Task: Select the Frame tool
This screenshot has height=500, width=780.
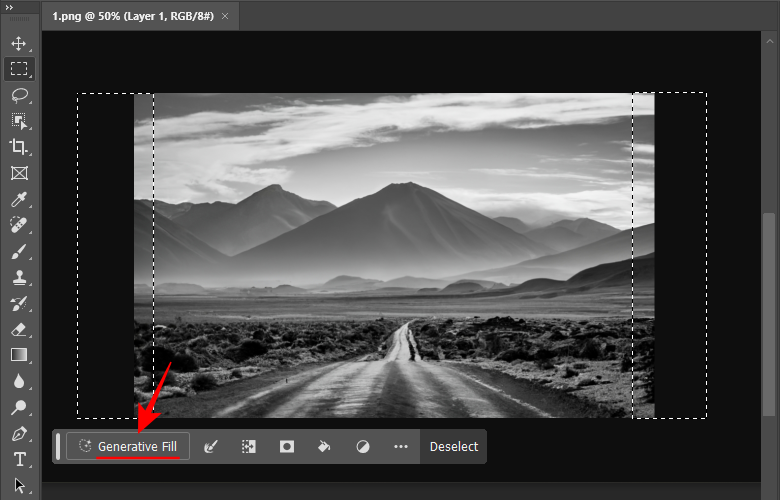Action: pos(19,173)
